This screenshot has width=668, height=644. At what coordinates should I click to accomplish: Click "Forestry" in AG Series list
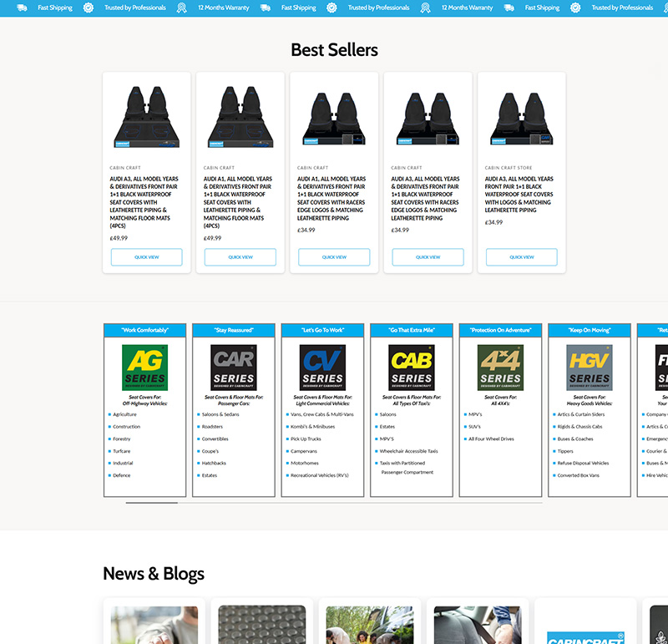pos(122,439)
